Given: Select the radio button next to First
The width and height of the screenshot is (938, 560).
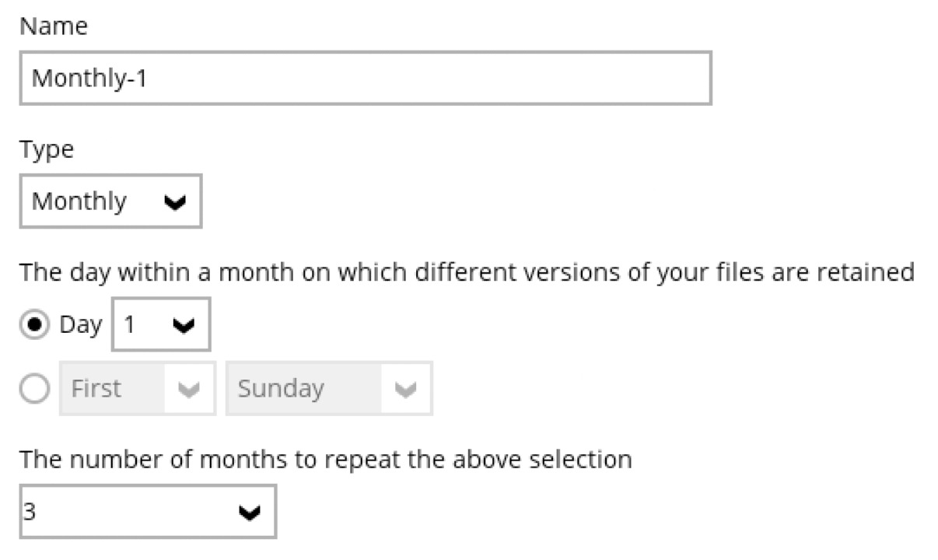Looking at the screenshot, I should coord(35,389).
